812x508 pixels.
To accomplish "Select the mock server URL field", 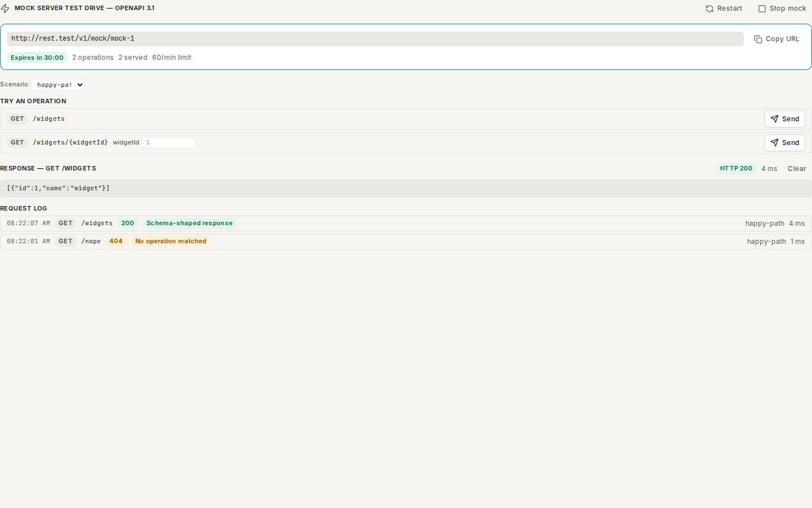I will coord(375,39).
